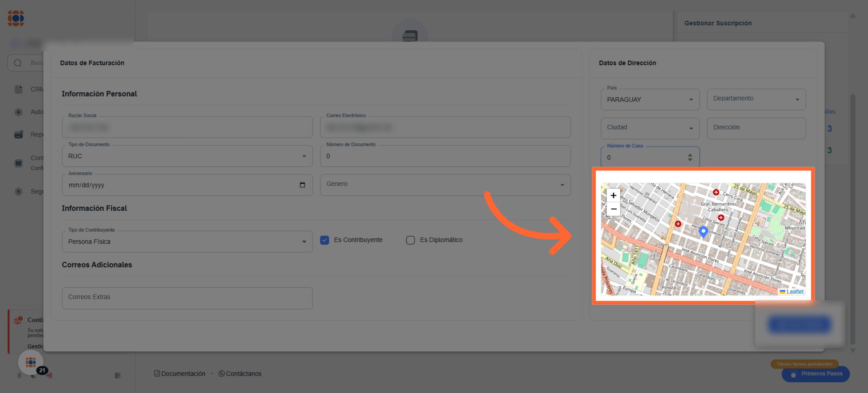Expand the País dropdown showing PARAGUAY
Screen dimensions: 868x393
click(650, 100)
